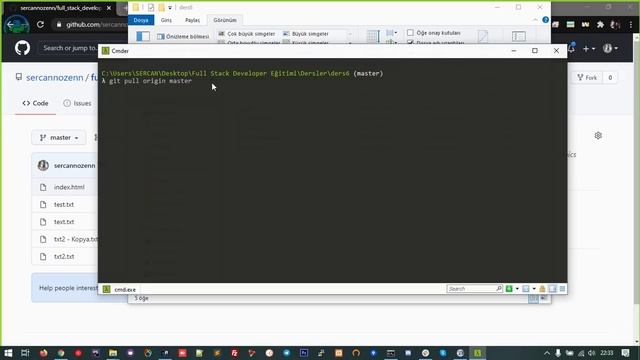Open the Cmder icon on the taskbar
The width and height of the screenshot is (640, 360).
477,353
